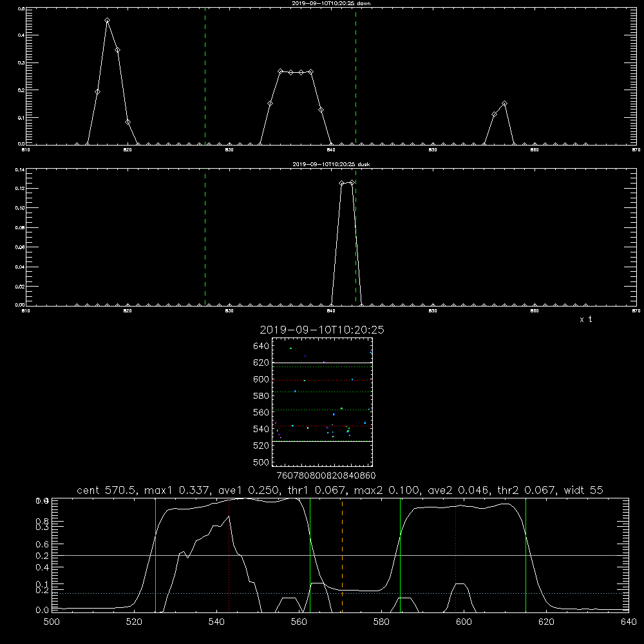
Task: Select the left diamond atop the dusk peak
Action: click(342, 183)
